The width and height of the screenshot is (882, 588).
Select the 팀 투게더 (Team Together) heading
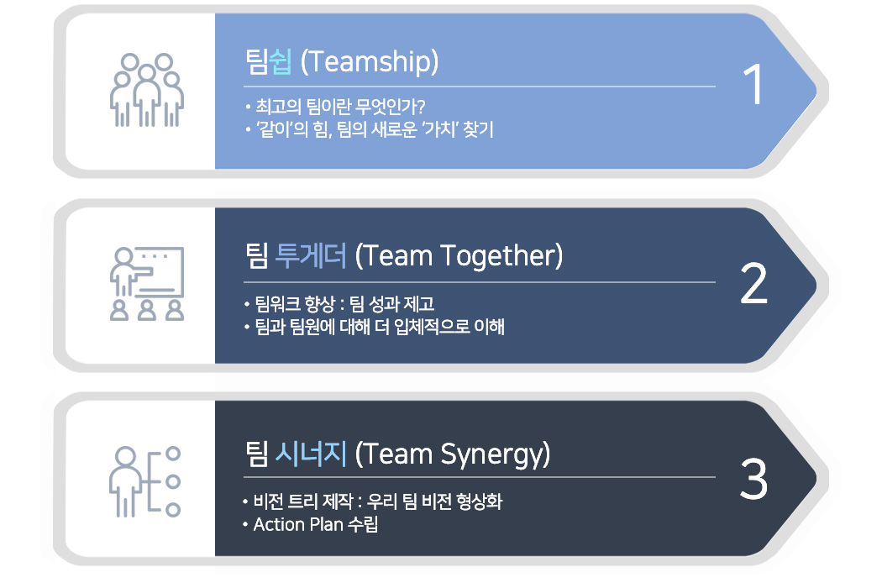click(404, 256)
